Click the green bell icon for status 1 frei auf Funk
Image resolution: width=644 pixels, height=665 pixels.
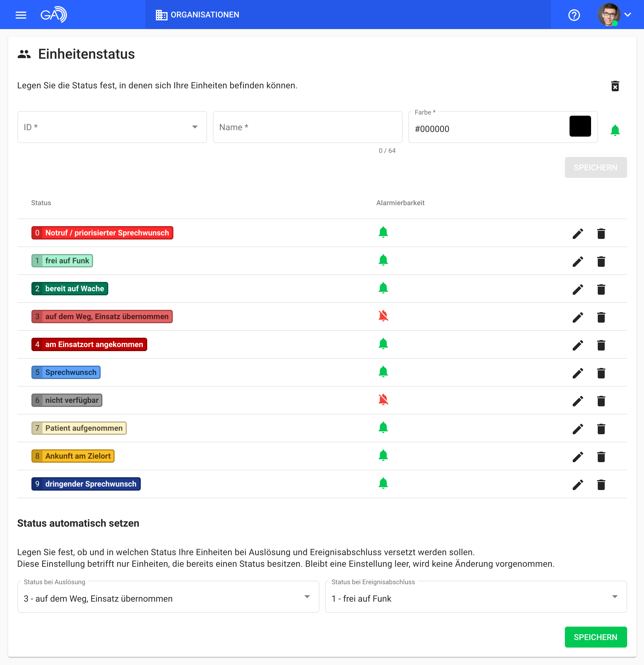pyautogui.click(x=383, y=260)
